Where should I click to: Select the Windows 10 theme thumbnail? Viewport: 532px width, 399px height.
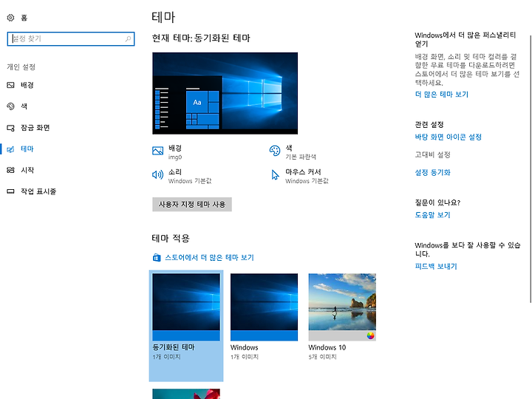(342, 307)
